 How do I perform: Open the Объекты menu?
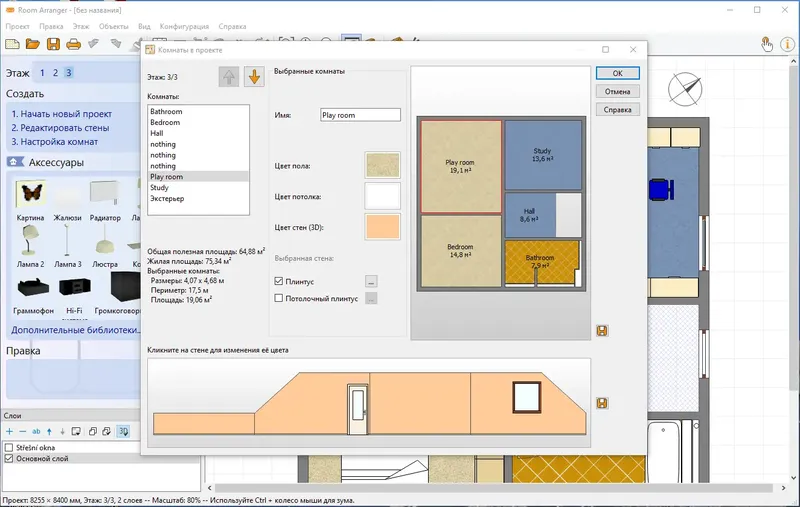point(113,27)
